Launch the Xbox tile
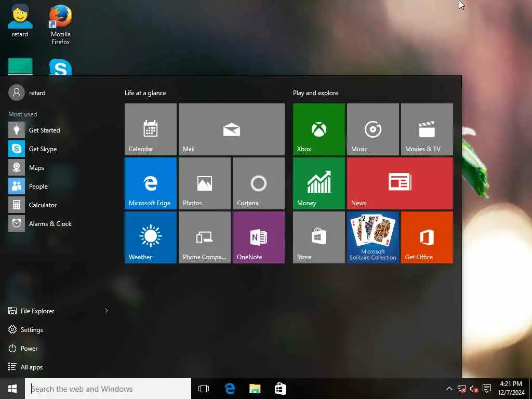 point(318,129)
